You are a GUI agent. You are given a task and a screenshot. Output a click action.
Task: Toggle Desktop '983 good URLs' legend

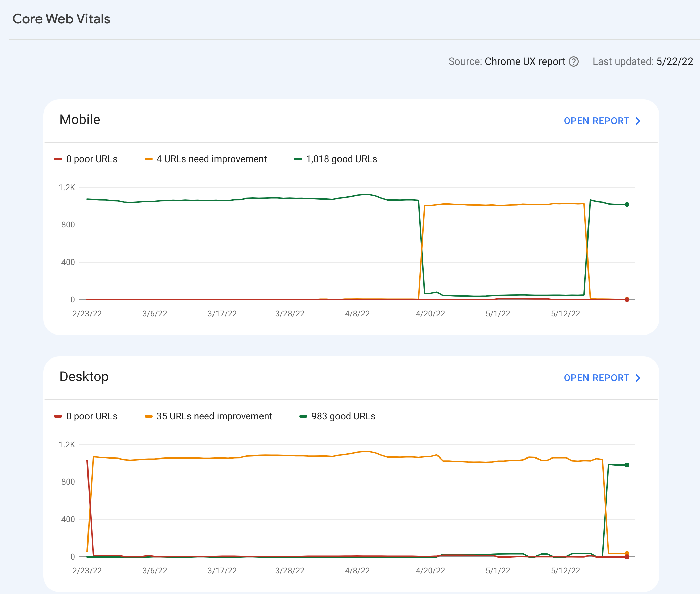tap(343, 416)
